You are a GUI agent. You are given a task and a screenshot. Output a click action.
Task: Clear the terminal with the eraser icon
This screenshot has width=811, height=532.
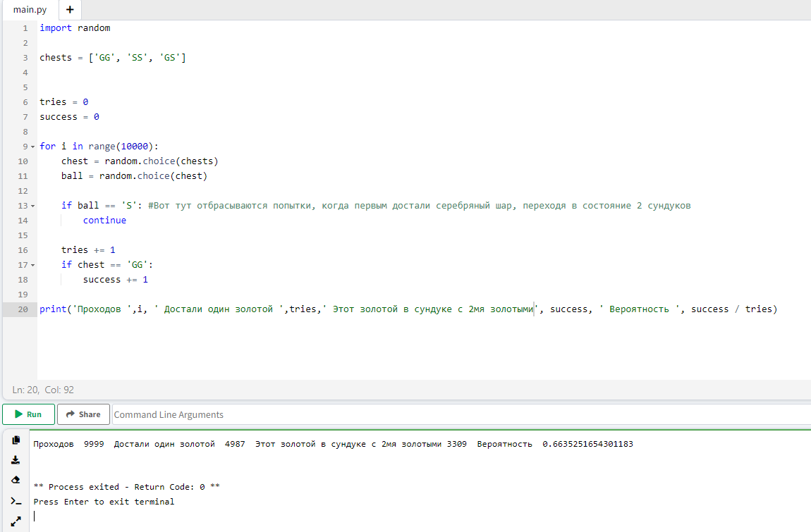click(16, 480)
